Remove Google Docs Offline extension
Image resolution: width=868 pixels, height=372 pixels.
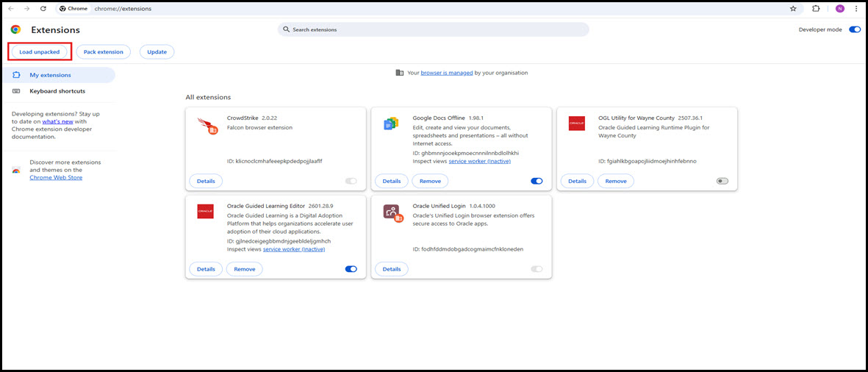[430, 181]
